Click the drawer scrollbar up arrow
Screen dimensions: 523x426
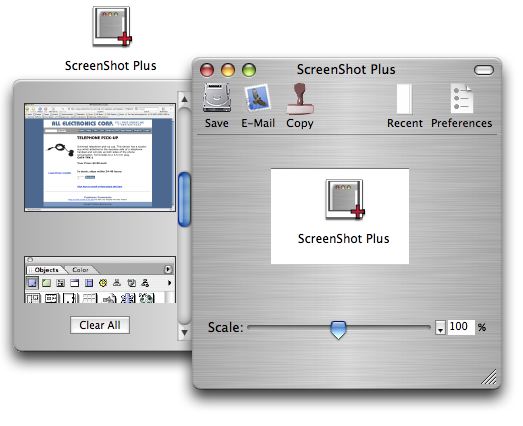(x=184, y=99)
